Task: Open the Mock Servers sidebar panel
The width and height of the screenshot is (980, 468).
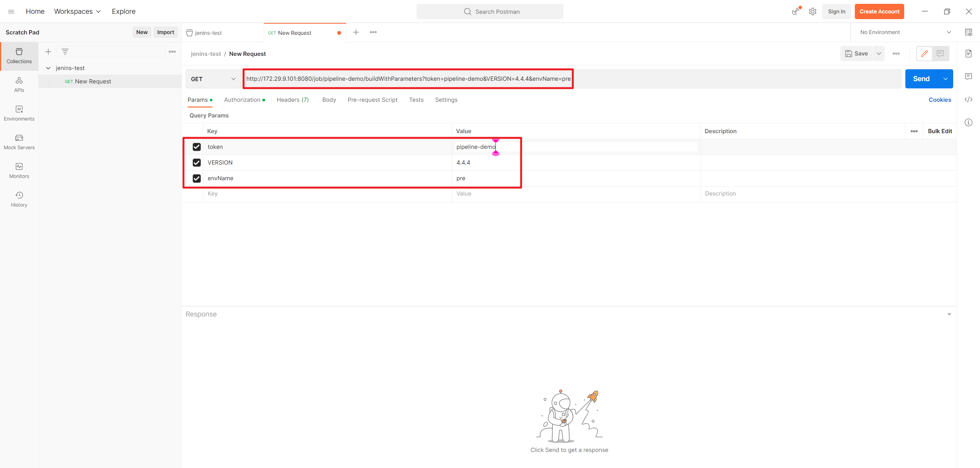Action: pos(19,142)
